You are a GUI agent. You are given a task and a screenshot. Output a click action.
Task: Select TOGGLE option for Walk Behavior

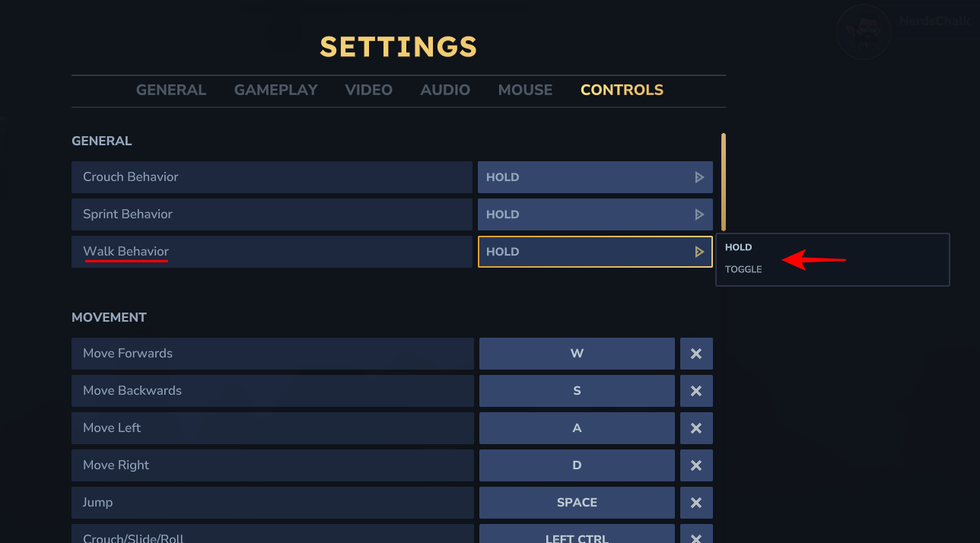tap(743, 269)
